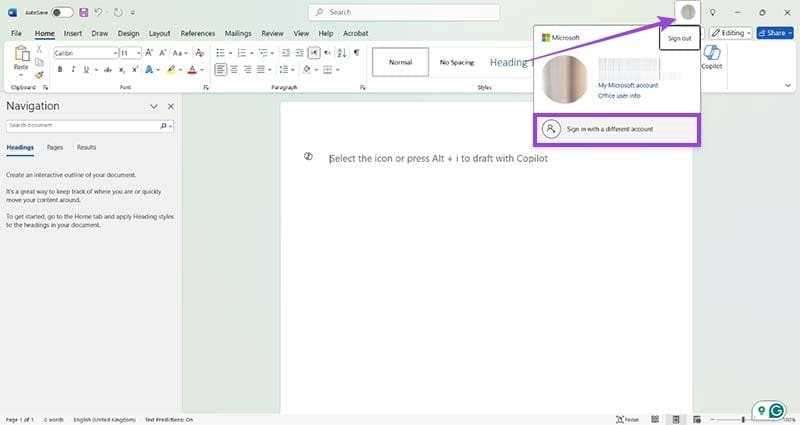Choose Sign in with a different account
This screenshot has width=800, height=425.
pyautogui.click(x=617, y=129)
